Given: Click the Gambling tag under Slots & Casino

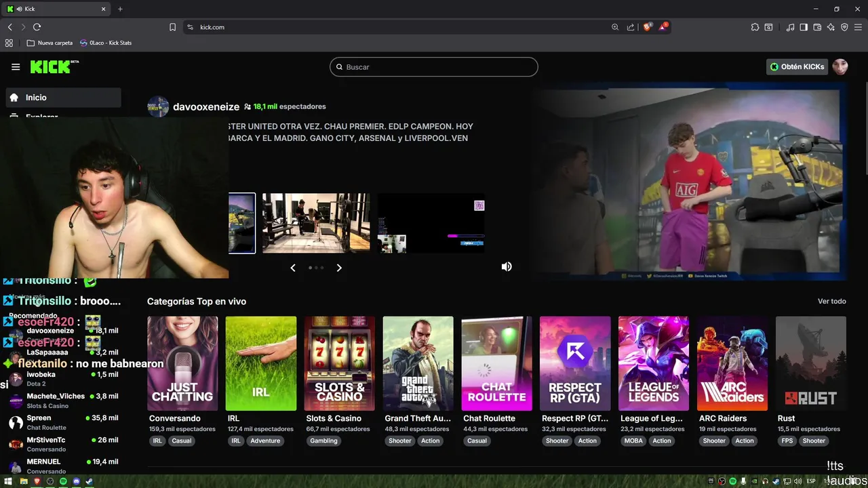Looking at the screenshot, I should click(323, 441).
